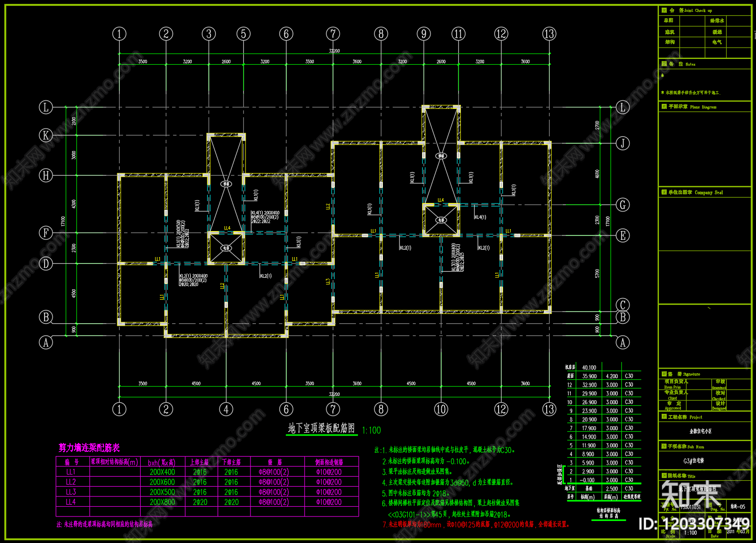Click the red note 7 about 180mm slab
This screenshot has width=756, height=543.
pos(476,524)
